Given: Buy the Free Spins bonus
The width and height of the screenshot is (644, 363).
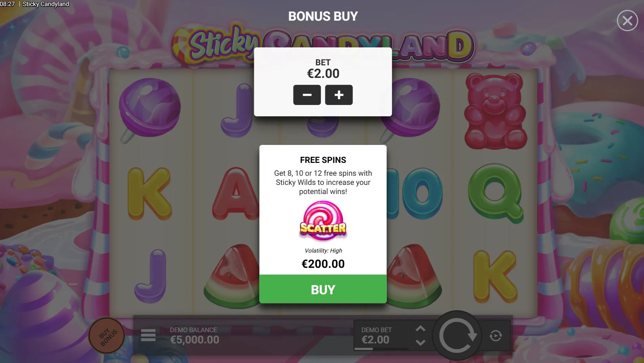Looking at the screenshot, I should (x=323, y=289).
